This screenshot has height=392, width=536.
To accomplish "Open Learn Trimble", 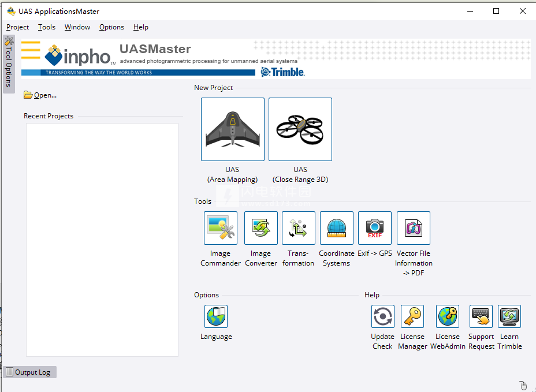I will pyautogui.click(x=509, y=316).
